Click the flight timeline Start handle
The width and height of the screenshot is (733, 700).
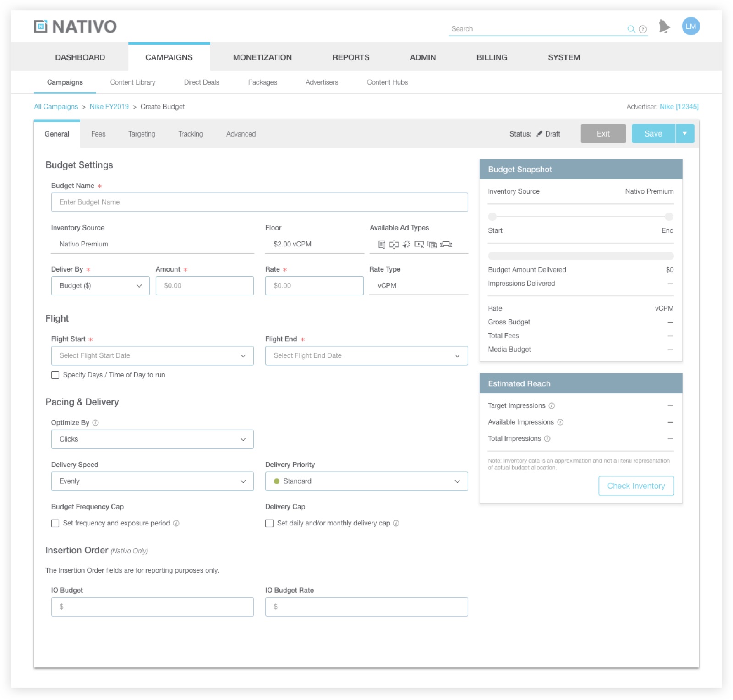click(492, 217)
